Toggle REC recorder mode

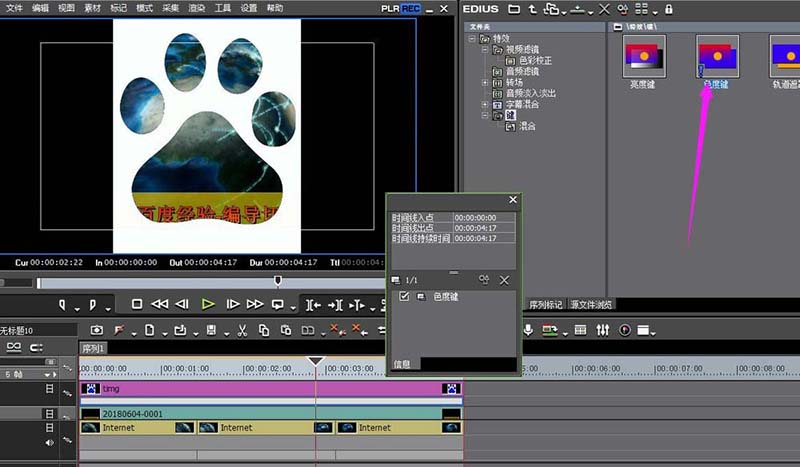(x=411, y=9)
